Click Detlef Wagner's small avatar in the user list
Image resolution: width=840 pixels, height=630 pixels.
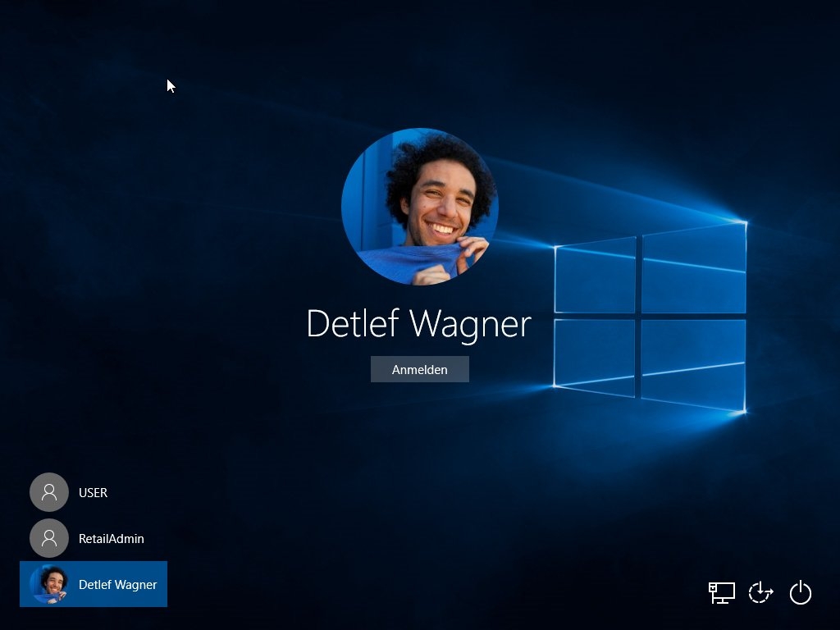(x=49, y=584)
